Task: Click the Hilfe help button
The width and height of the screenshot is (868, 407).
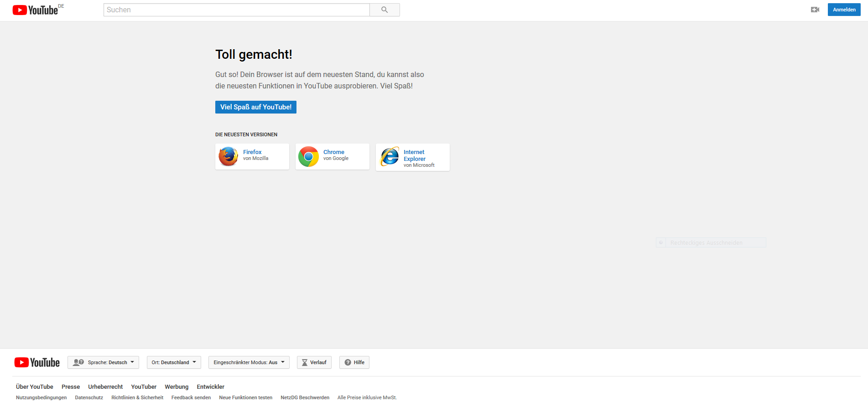Action: click(x=354, y=362)
